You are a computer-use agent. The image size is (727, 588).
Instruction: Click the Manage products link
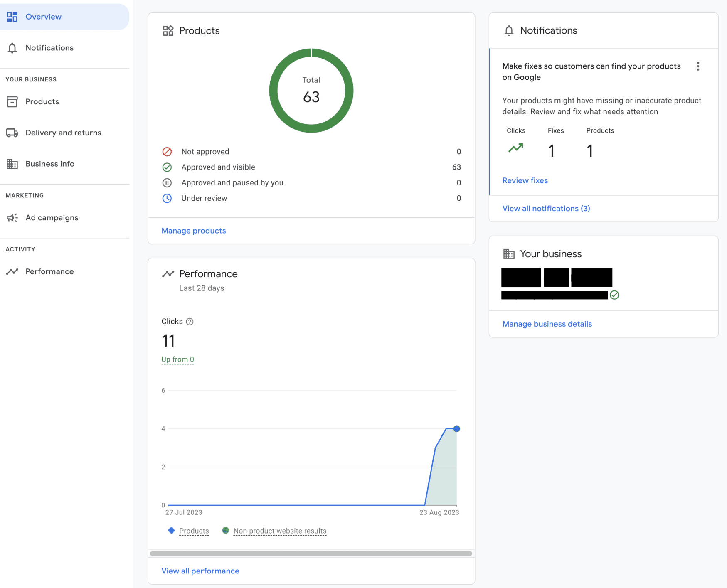click(193, 231)
